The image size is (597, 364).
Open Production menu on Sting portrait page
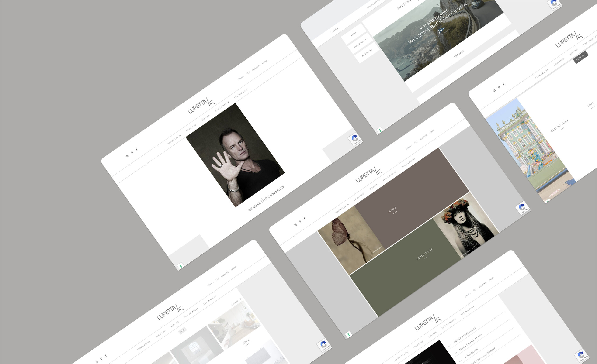(x=174, y=140)
